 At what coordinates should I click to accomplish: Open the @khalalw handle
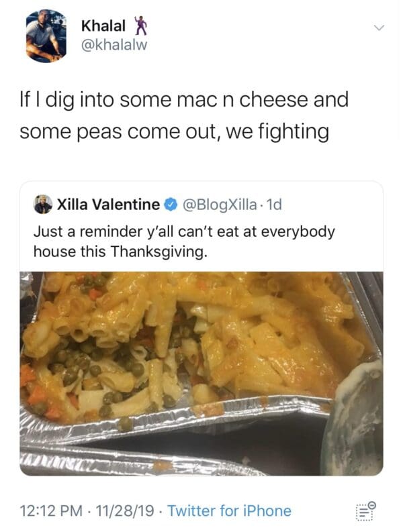[x=114, y=44]
